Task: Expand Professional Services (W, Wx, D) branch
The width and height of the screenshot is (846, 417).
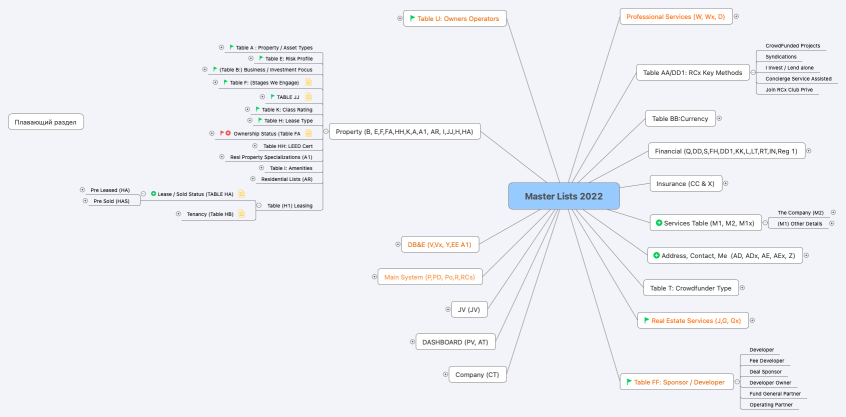Action: [x=736, y=16]
